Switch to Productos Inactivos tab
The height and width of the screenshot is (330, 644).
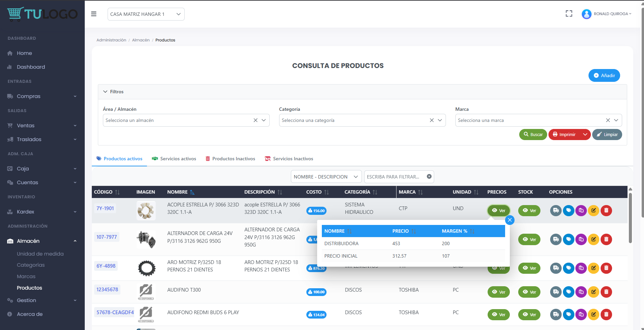[x=230, y=159]
